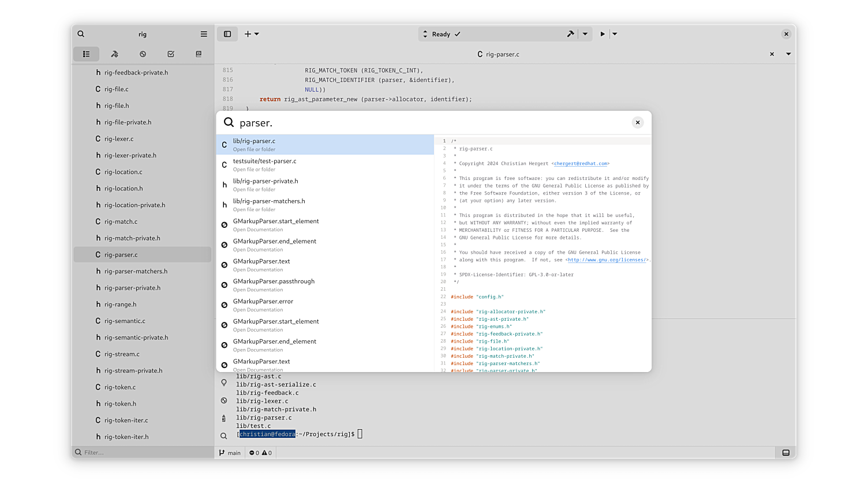
Task: Click the main git branch button
Action: [x=230, y=453]
